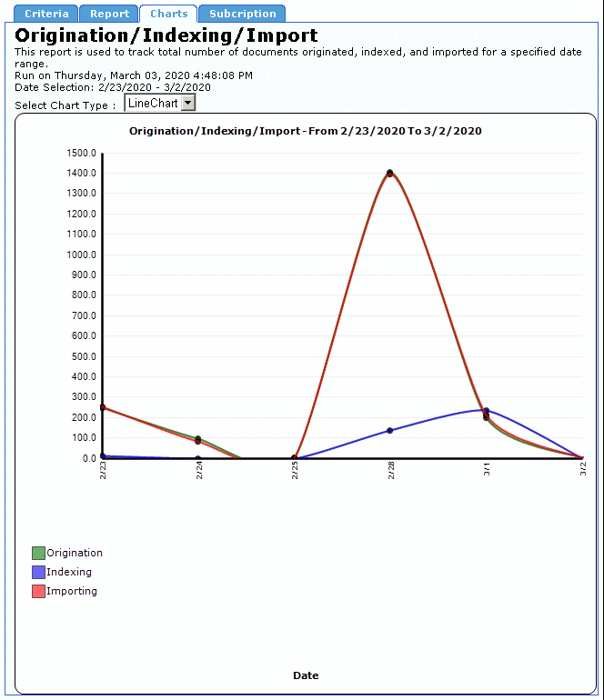Click the green Origination legend swatch
Viewport: 604px width, 700px height.
[x=38, y=553]
